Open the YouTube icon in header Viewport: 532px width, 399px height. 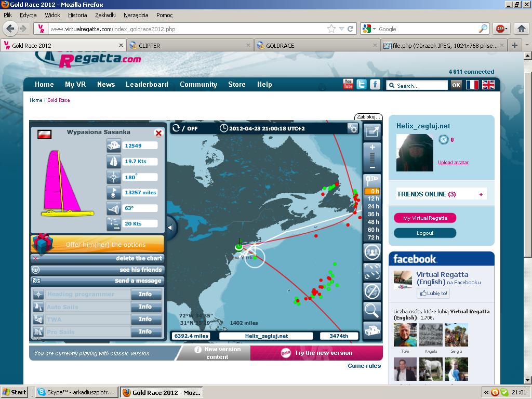tap(348, 84)
